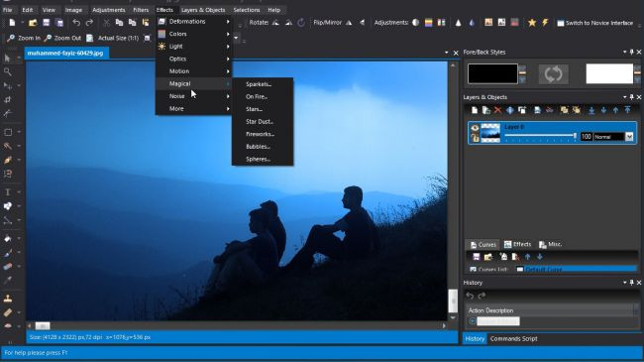This screenshot has height=362, width=644.
Task: Choose Fireworks... effect
Action: point(263,134)
